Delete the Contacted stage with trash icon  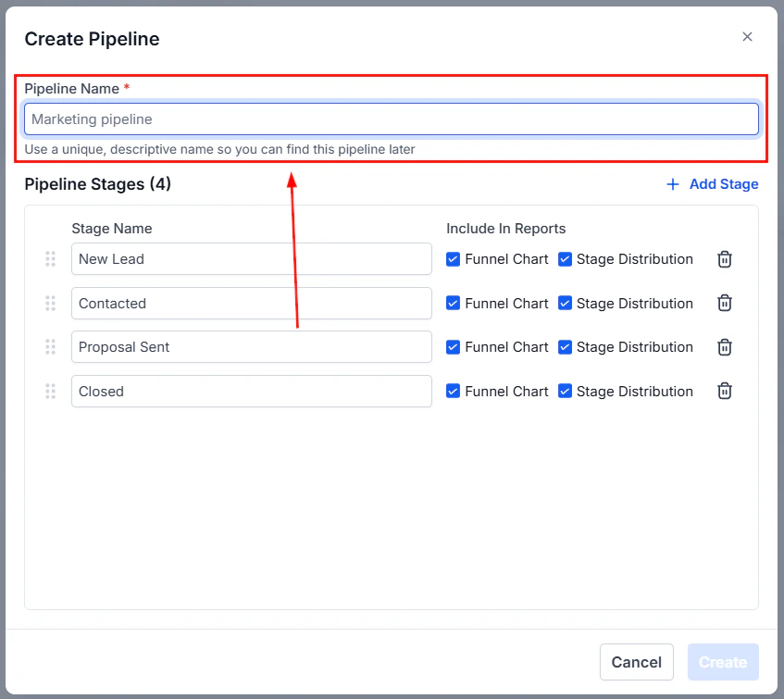(724, 303)
